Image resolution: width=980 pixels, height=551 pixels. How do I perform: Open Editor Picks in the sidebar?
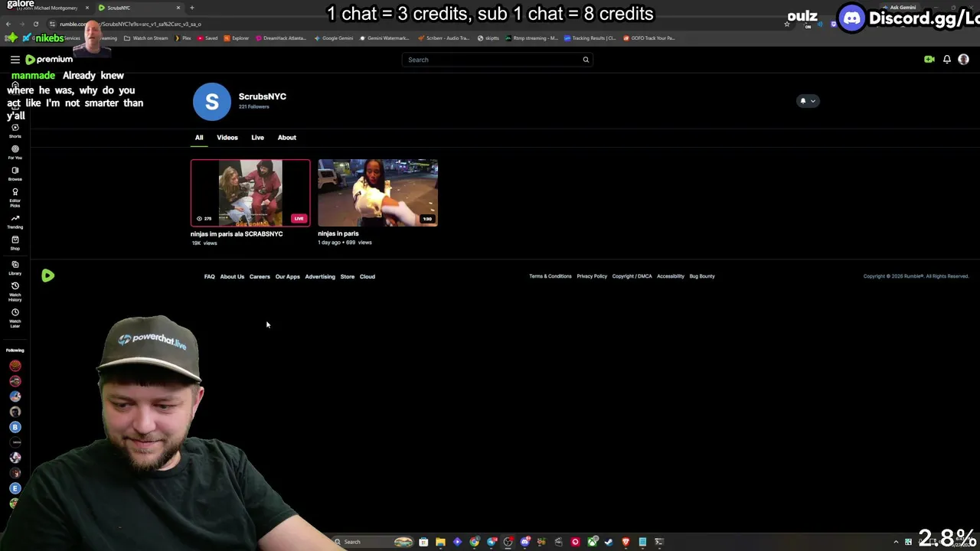tap(15, 197)
